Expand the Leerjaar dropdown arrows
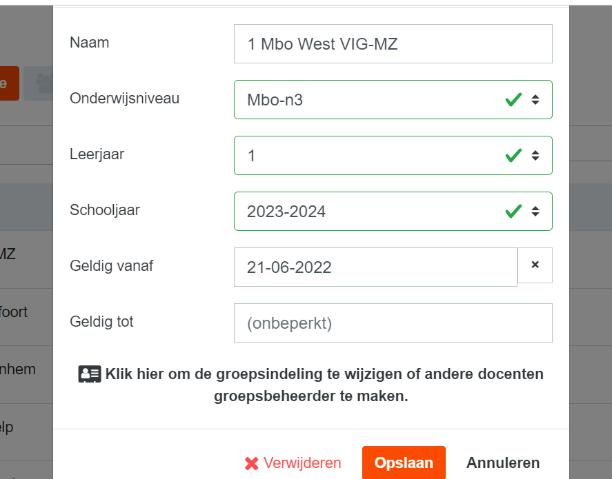This screenshot has height=479, width=612. point(536,156)
